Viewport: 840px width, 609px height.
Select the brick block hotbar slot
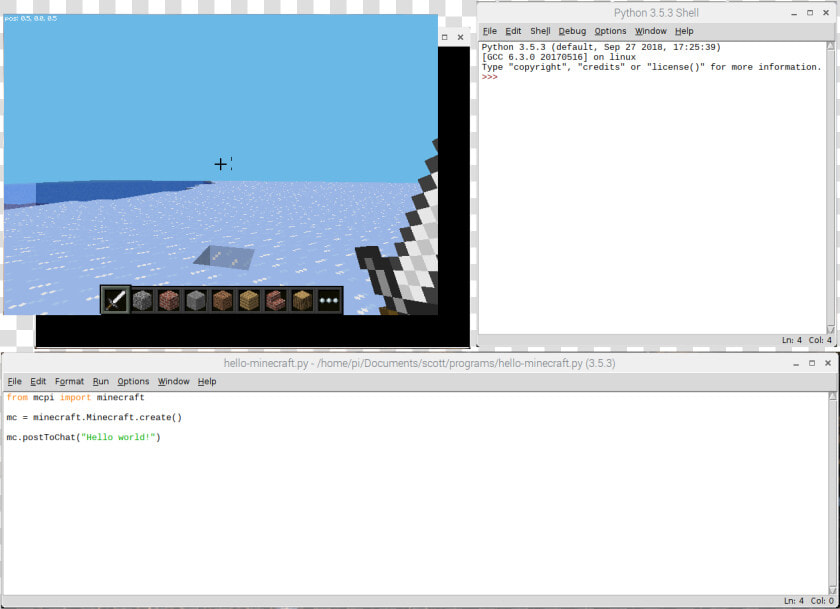coord(169,300)
